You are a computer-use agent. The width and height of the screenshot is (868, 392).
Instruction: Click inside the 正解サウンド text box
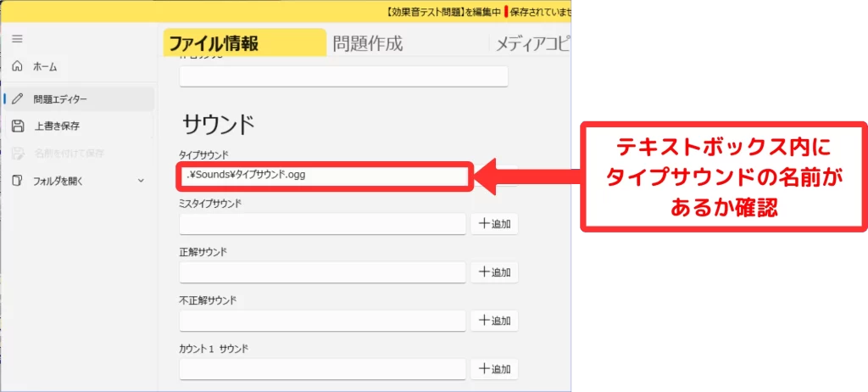323,272
